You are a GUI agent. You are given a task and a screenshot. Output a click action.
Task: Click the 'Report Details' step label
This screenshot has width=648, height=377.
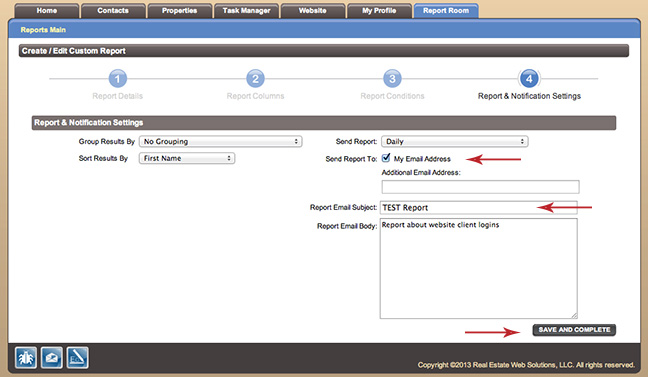117,96
